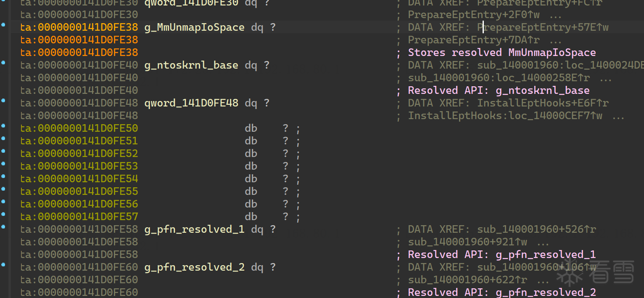The width and height of the screenshot is (644, 298).
Task: Toggle breakpoint dot beside g_ntoskrnl_base line
Action: point(3,63)
